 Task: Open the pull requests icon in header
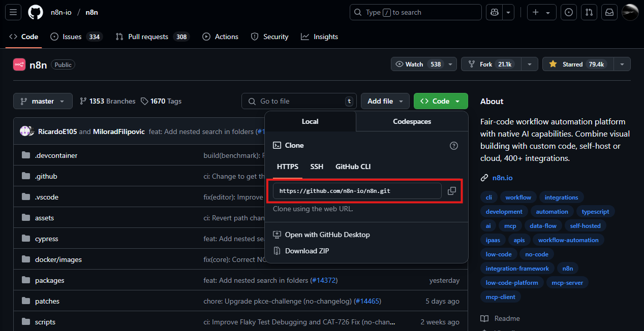589,12
